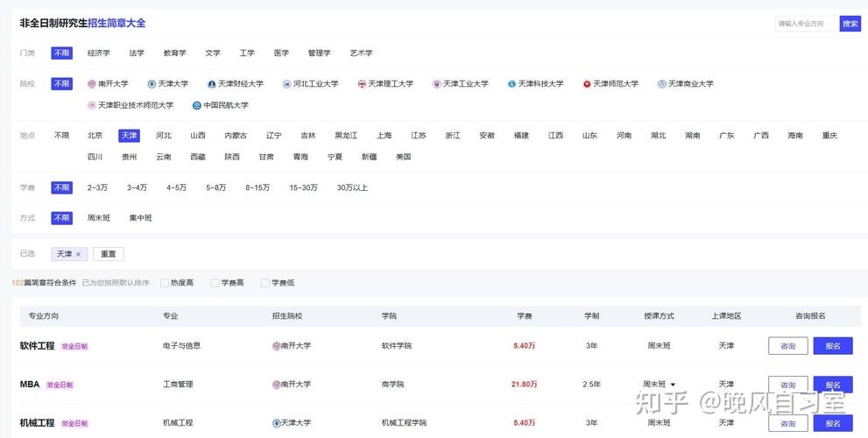Click 商学院 in MBA row
This screenshot has width=868, height=438.
pos(392,385)
